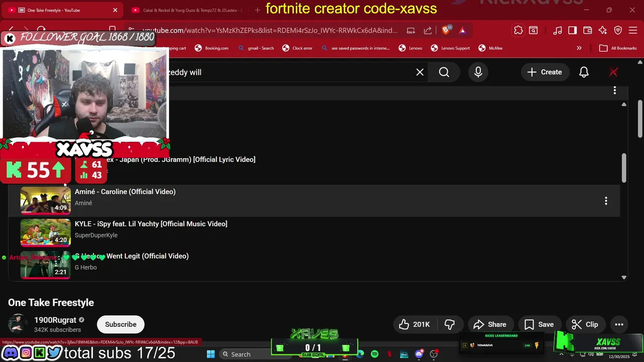Click the G Herbo channel name text
Screen dimensions: 644x362
tap(86, 267)
